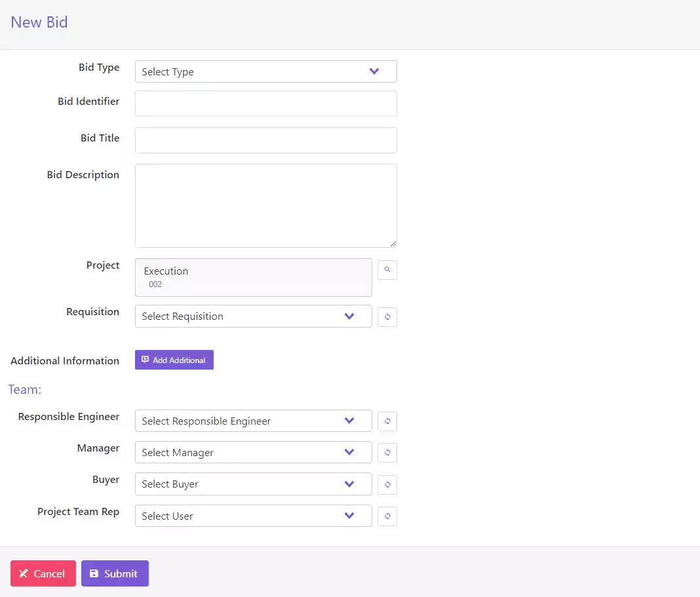
Task: Click the Project label
Action: [103, 265]
